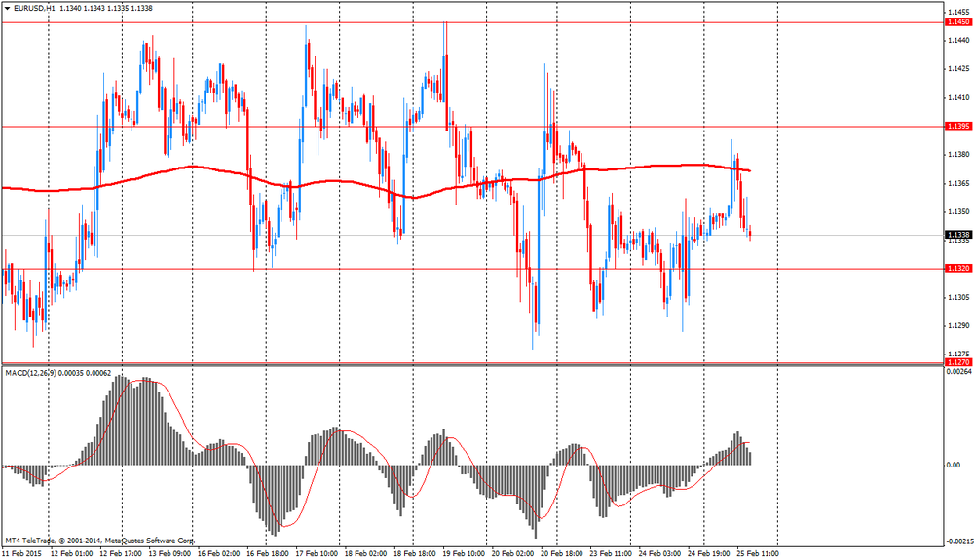Image resolution: width=974 pixels, height=560 pixels.
Task: Click the 20 Feb 02:00 time label
Action: (x=512, y=554)
